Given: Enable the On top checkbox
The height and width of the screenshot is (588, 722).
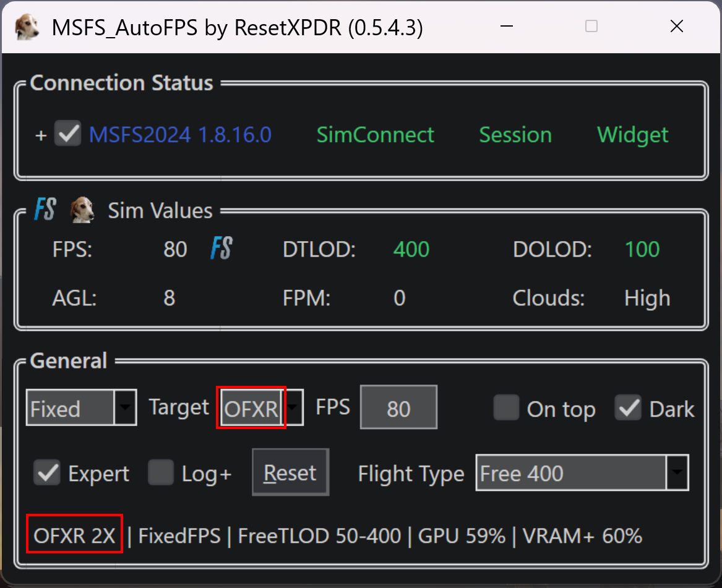Looking at the screenshot, I should [x=507, y=407].
